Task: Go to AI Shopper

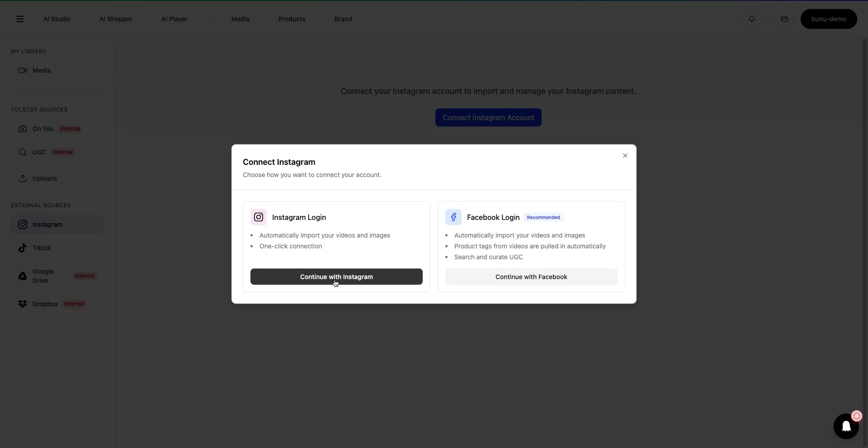Action: point(116,19)
